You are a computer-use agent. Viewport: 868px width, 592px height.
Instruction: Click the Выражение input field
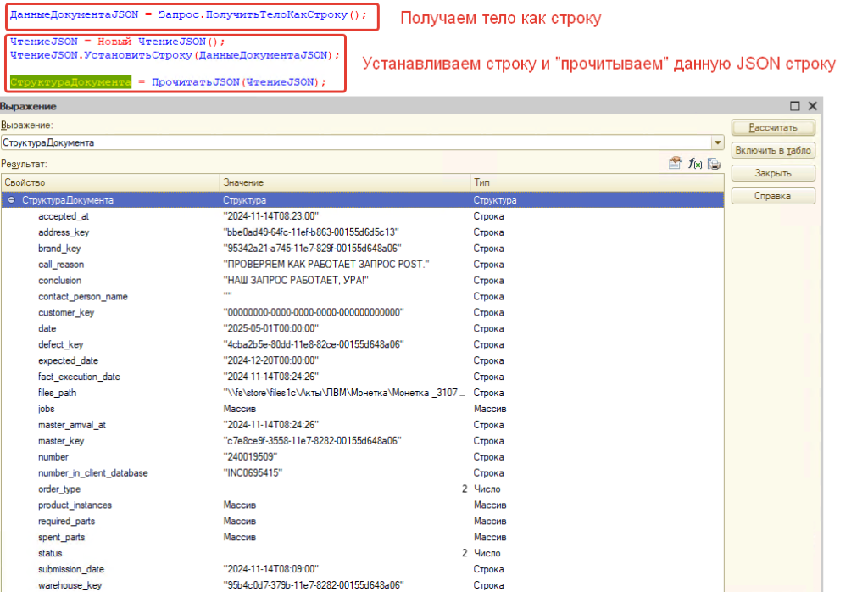click(356, 143)
